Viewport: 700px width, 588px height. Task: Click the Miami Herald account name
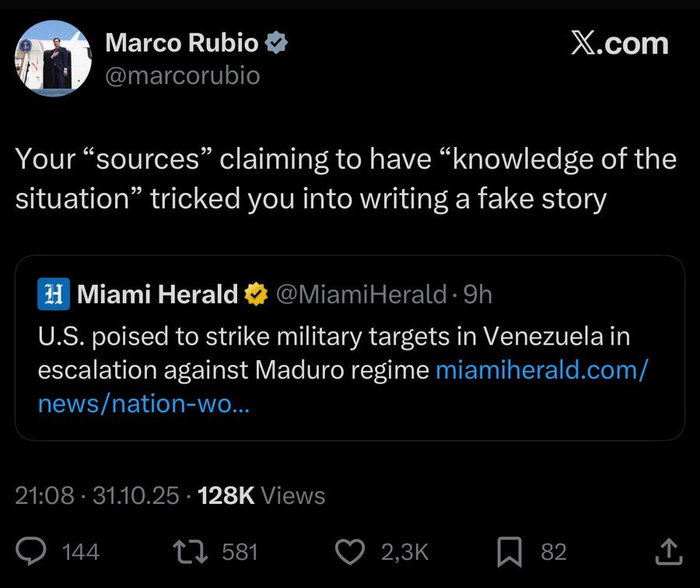pyautogui.click(x=157, y=294)
